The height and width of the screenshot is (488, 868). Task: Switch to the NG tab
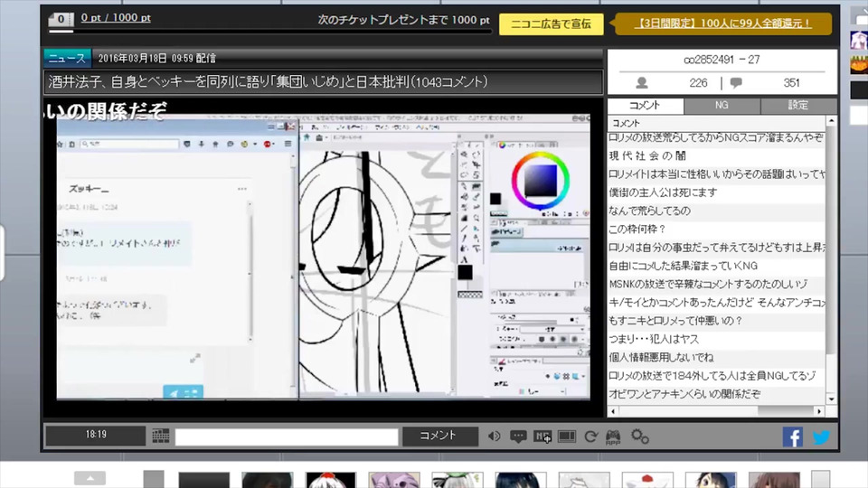pos(722,106)
